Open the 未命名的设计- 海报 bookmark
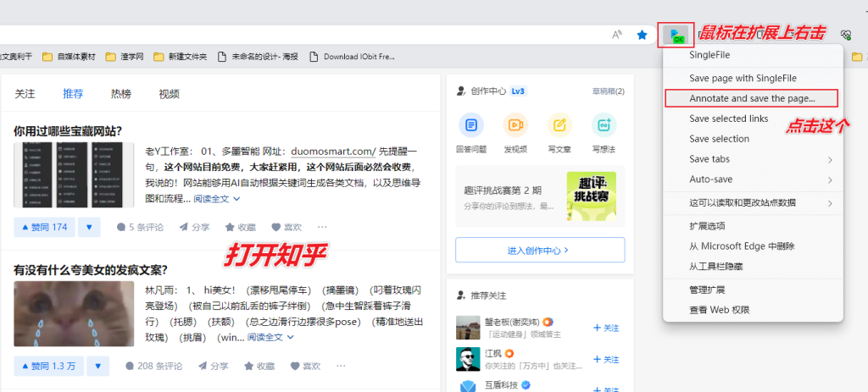The image size is (868, 392). coord(258,57)
